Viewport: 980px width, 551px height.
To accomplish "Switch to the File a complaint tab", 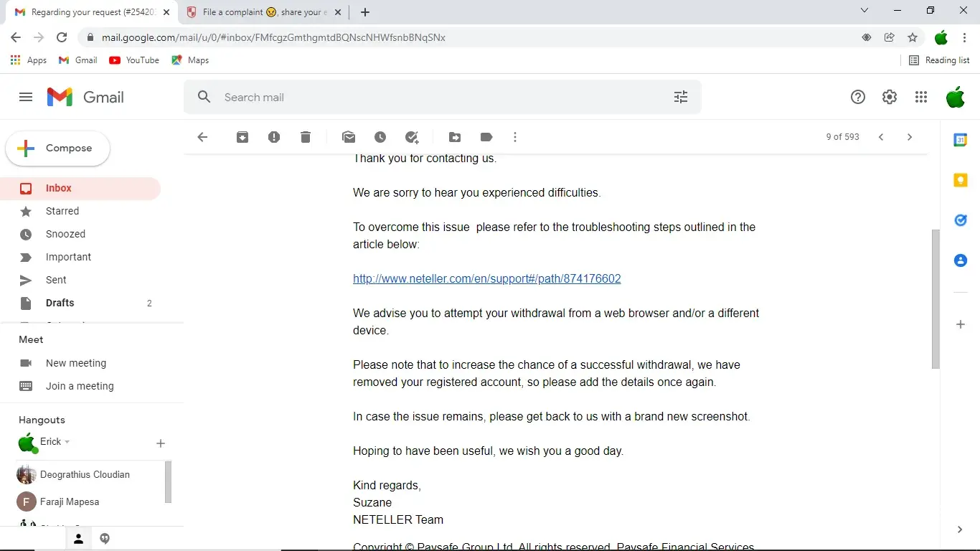I will click(x=262, y=12).
